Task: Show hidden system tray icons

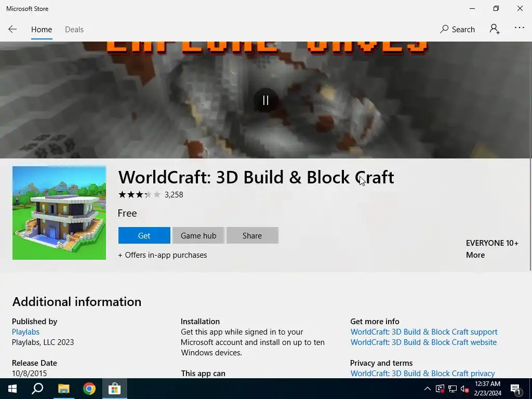Action: point(428,389)
